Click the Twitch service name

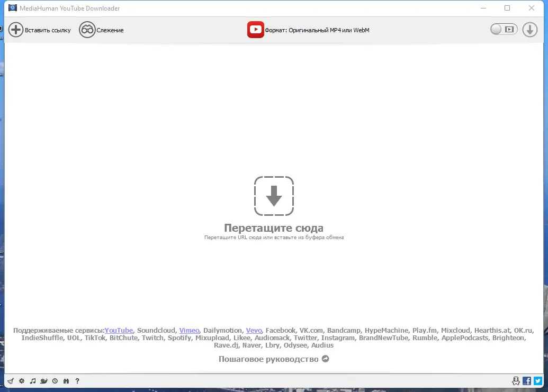[x=152, y=338]
